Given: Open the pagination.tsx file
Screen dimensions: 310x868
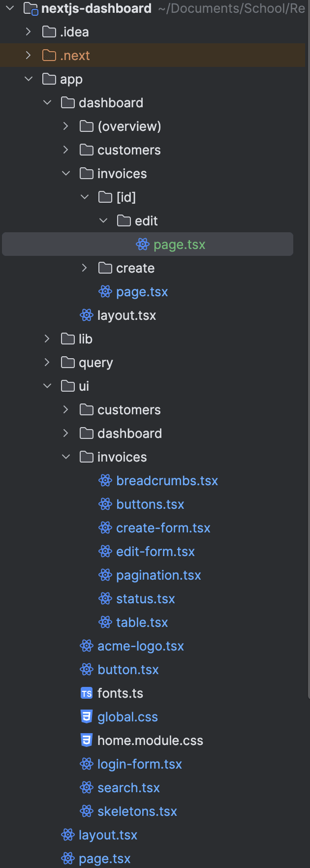Looking at the screenshot, I should coord(158,575).
